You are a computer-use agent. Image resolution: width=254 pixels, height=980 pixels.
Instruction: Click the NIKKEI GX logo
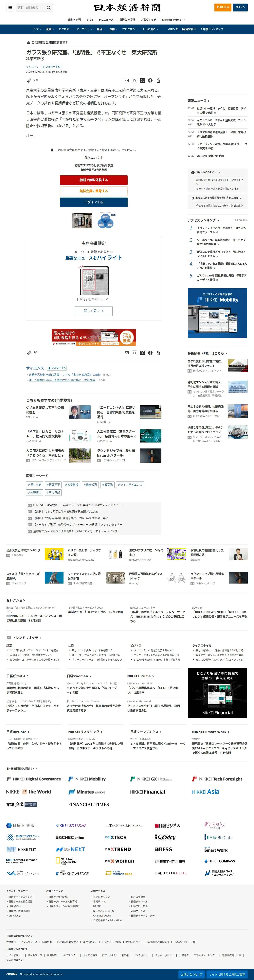coord(151,779)
